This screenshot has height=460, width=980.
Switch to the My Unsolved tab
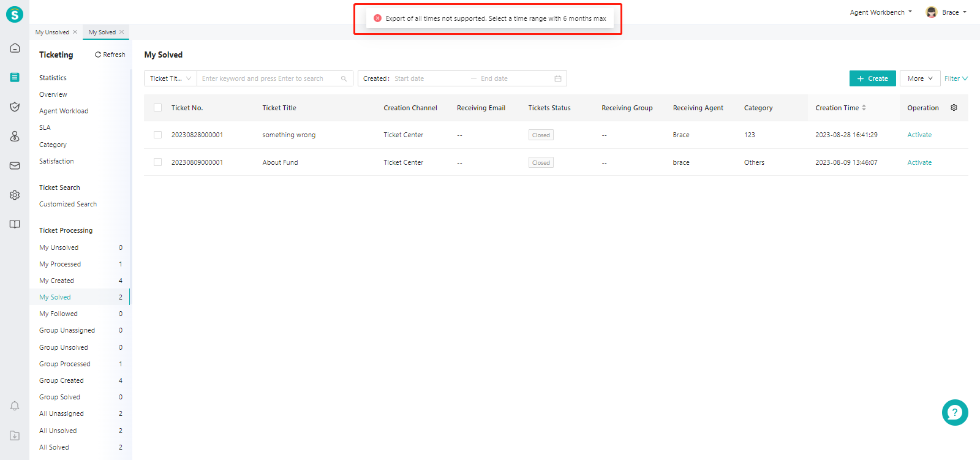tap(52, 32)
